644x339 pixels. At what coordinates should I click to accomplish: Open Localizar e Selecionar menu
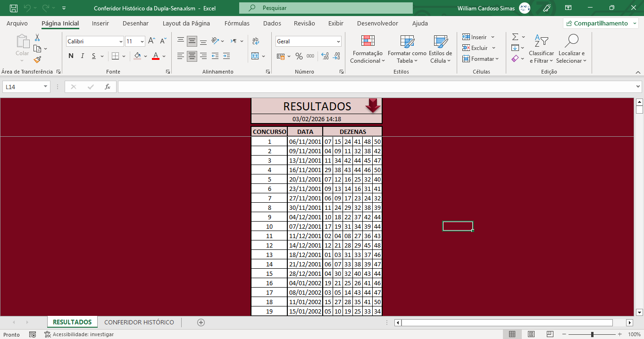571,49
